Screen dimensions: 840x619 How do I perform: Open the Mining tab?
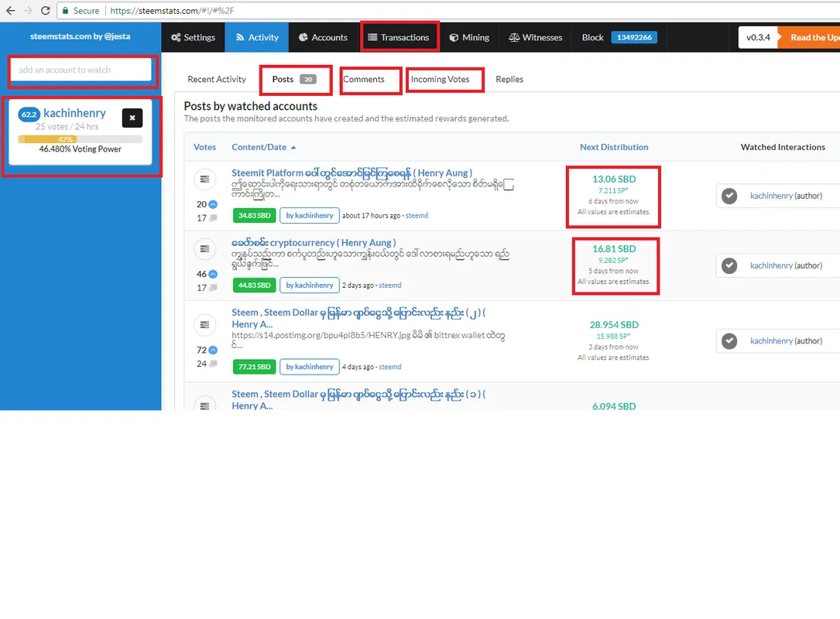click(469, 37)
